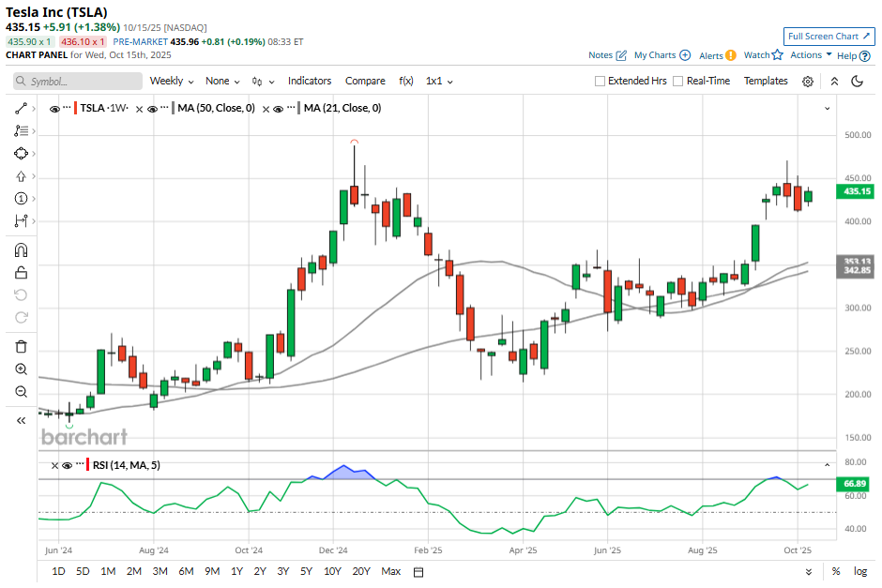Viewport: 882px width, 588px height.
Task: Redo the chart action
Action: point(21,318)
